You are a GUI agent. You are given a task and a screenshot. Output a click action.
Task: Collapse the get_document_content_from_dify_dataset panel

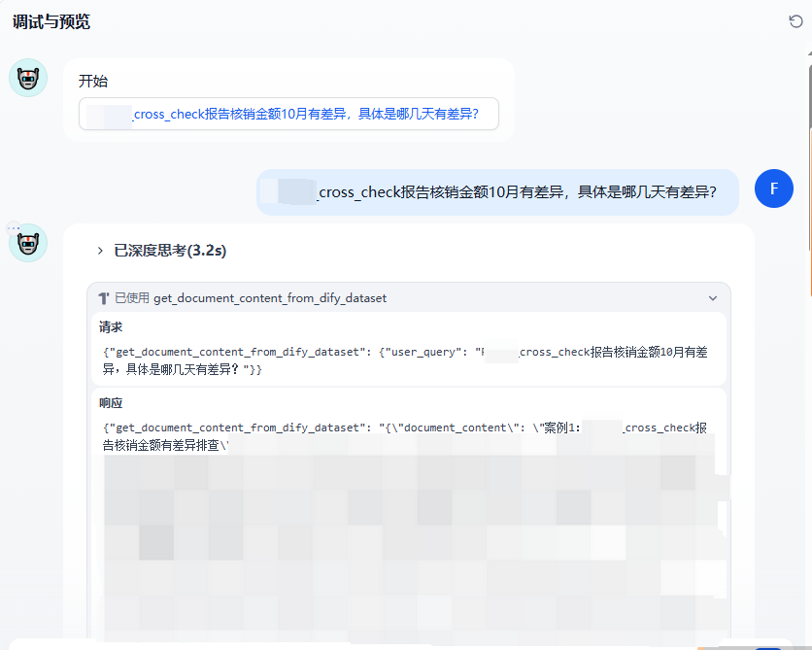[x=713, y=298]
